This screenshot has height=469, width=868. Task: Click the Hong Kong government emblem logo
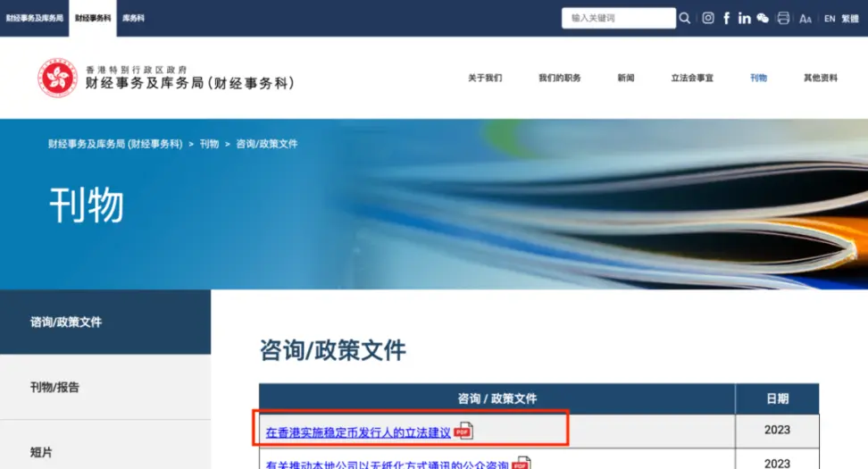pyautogui.click(x=57, y=78)
